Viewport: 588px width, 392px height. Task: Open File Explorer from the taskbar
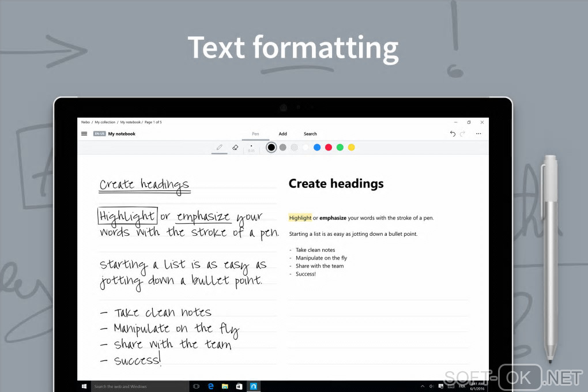(225, 386)
